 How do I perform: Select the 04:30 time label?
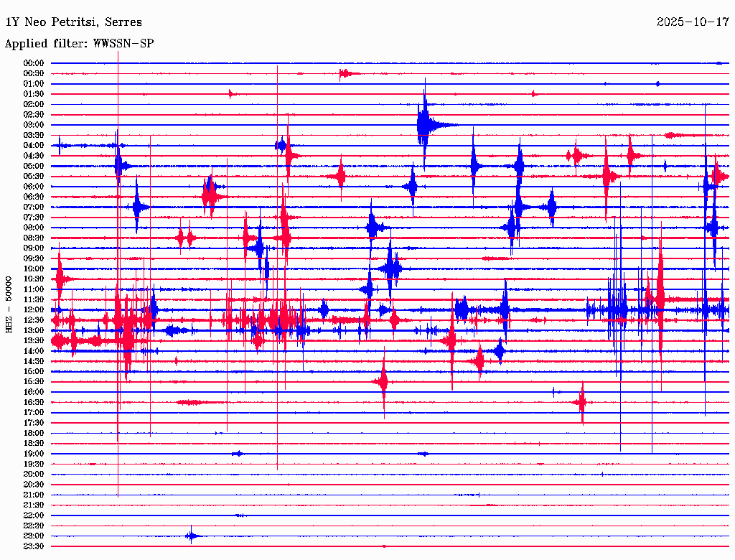(x=34, y=156)
